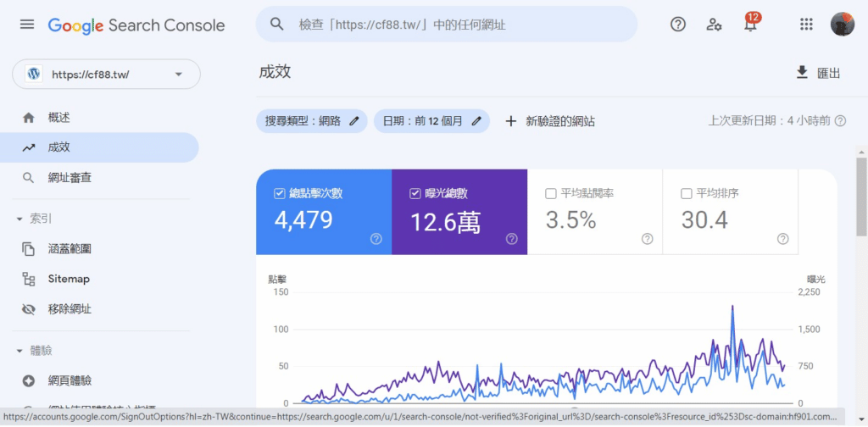Image resolution: width=868 pixels, height=427 pixels.
Task: Edit date range via pencil icon
Action: coord(476,121)
